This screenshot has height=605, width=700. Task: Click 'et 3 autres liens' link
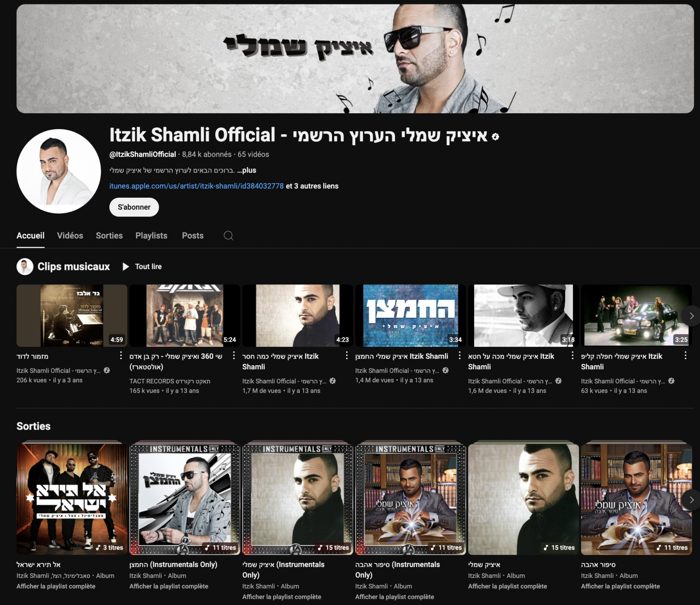(x=312, y=186)
